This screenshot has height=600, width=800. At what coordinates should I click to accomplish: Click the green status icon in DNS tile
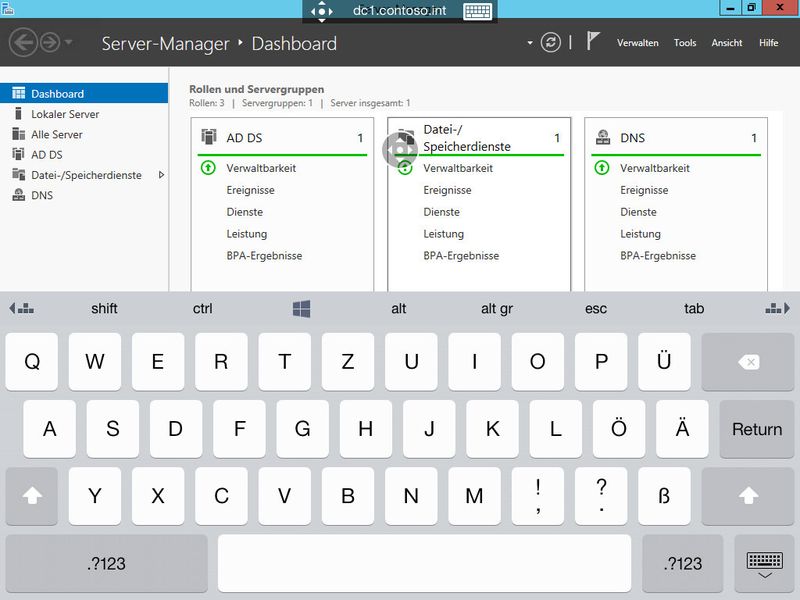[x=602, y=167]
